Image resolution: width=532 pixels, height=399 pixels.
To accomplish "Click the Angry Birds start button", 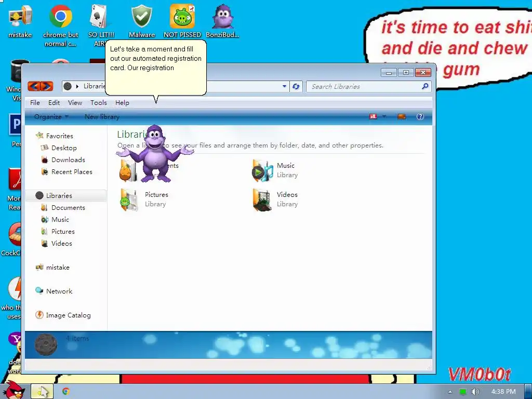I will tap(13, 390).
